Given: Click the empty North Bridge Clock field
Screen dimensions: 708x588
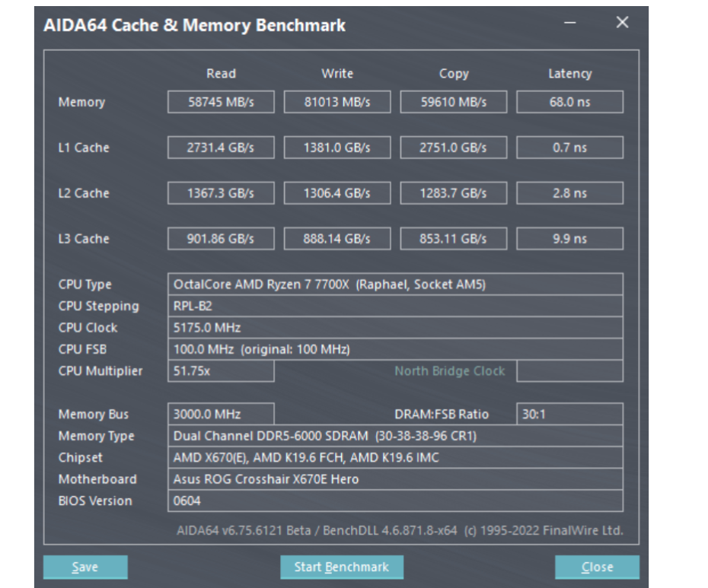Looking at the screenshot, I should click(569, 371).
